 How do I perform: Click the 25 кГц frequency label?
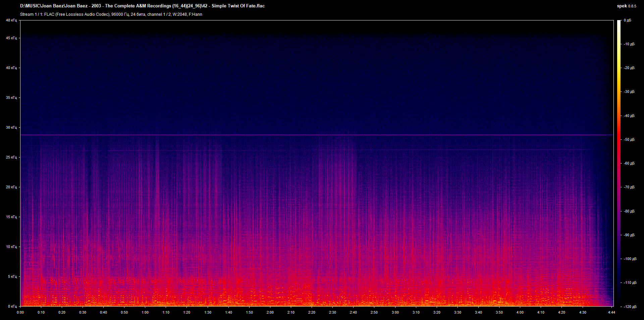(x=11, y=157)
